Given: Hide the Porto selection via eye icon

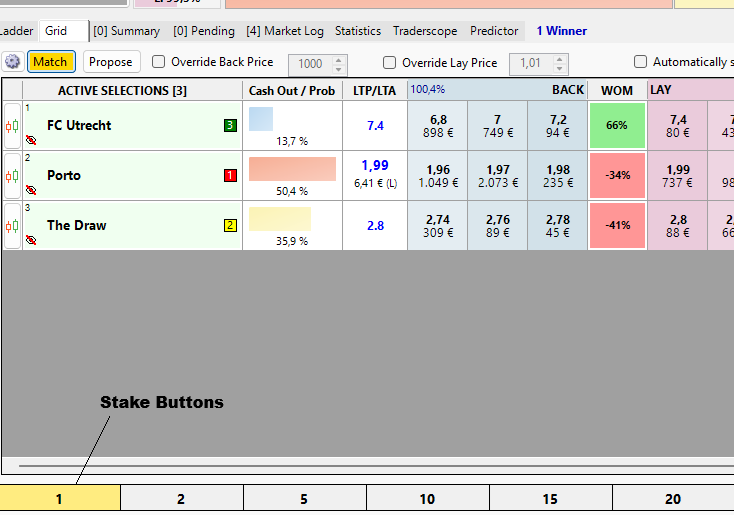Looking at the screenshot, I should (30, 189).
